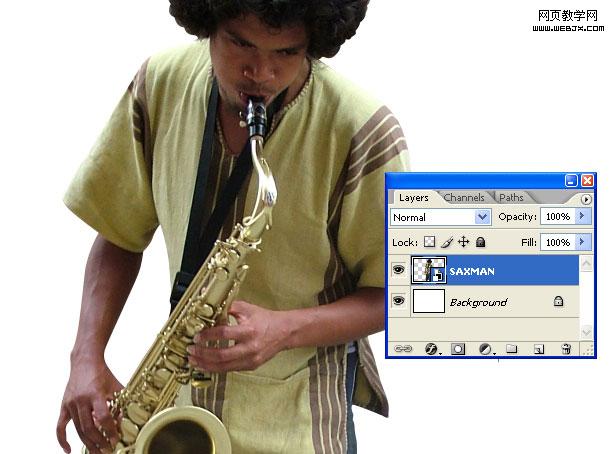The width and height of the screenshot is (615, 454).
Task: Switch to the Paths tab
Action: click(511, 197)
